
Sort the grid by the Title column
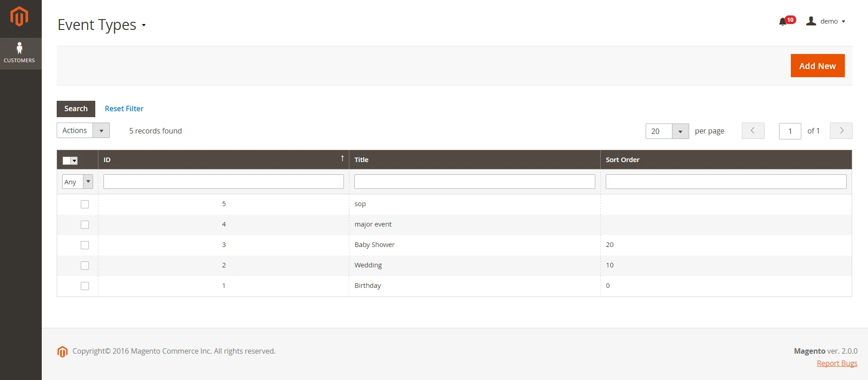pos(475,160)
